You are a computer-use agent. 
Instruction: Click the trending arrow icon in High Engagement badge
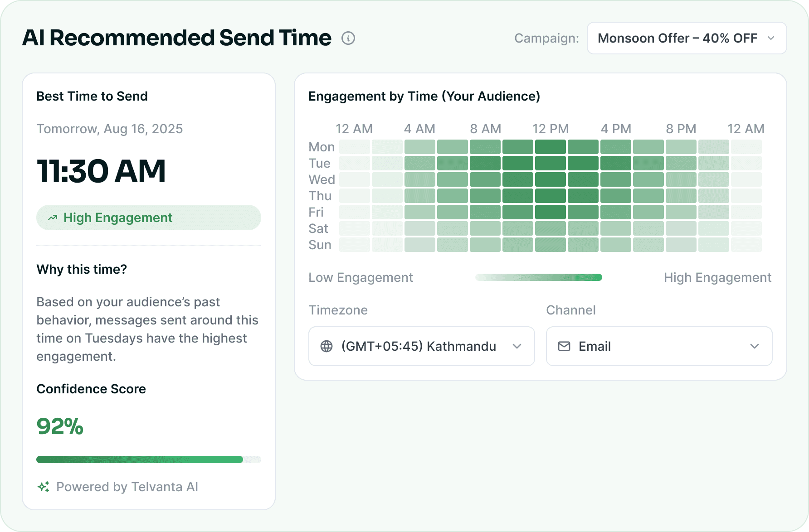pyautogui.click(x=53, y=218)
